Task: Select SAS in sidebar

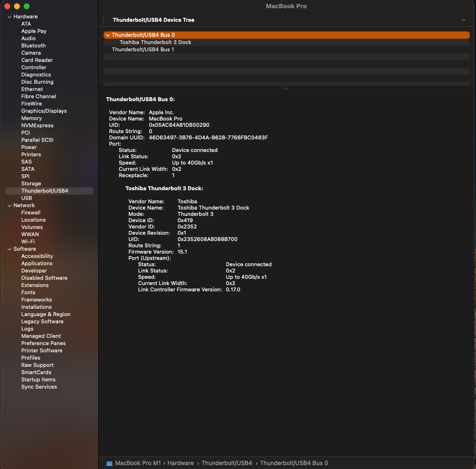Action: coord(27,162)
